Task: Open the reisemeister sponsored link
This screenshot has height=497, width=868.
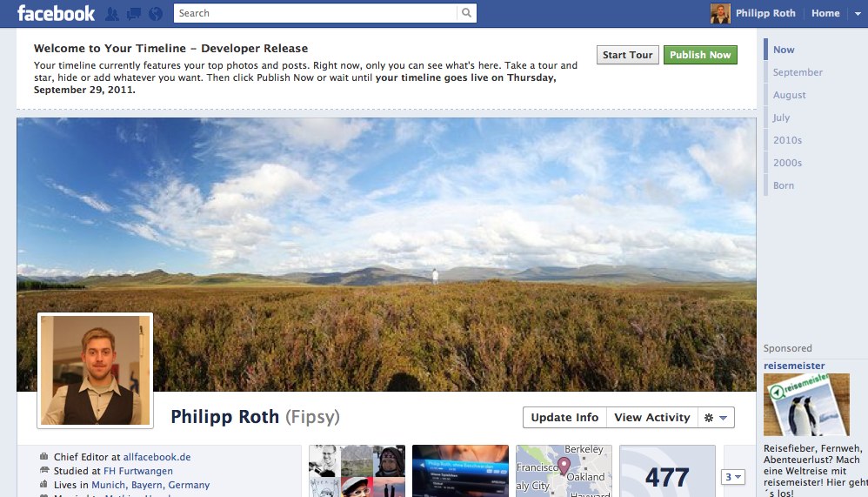Action: pos(794,366)
